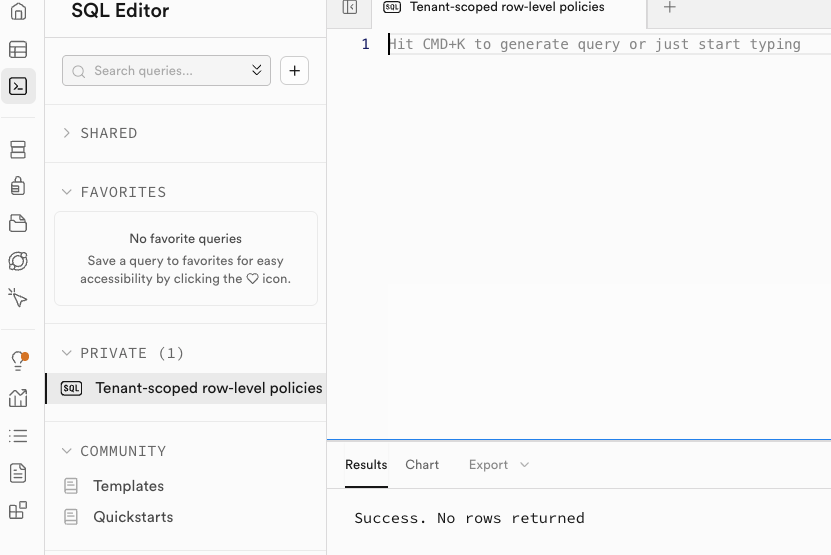Open the Realtime cursor icon

pyautogui.click(x=18, y=297)
